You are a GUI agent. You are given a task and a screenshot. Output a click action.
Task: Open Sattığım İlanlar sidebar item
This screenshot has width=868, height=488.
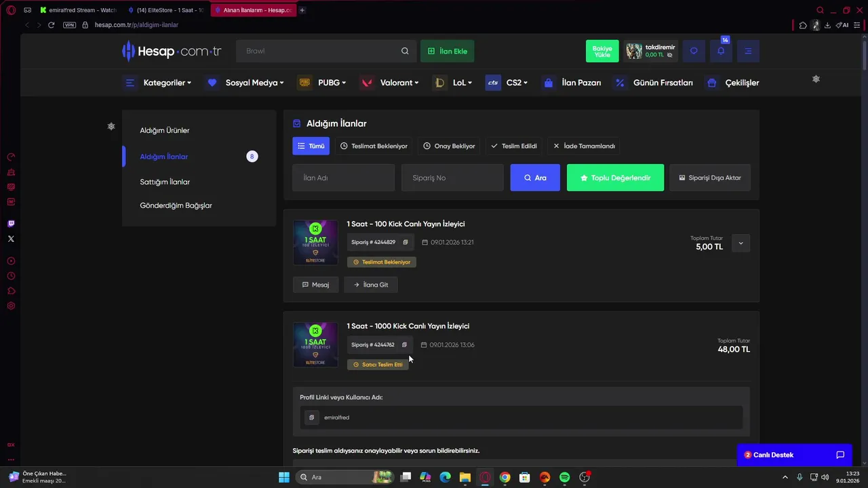[165, 182]
